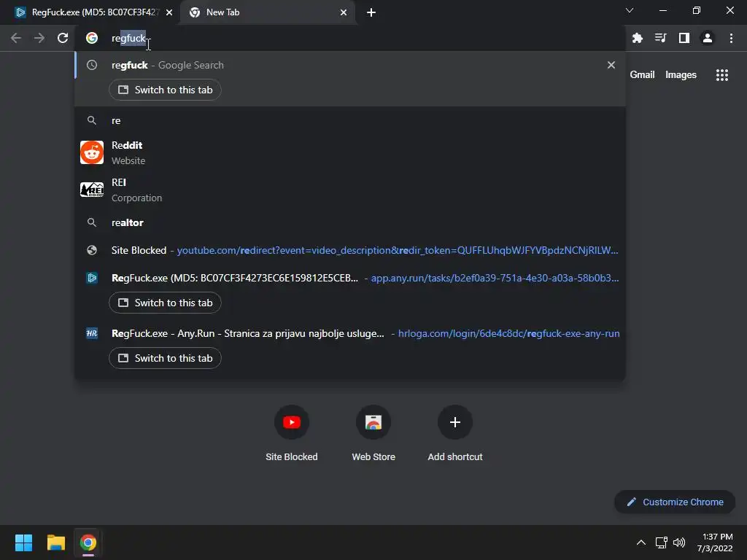This screenshot has width=747, height=560.
Task: Toggle the side panel icon
Action: click(684, 38)
